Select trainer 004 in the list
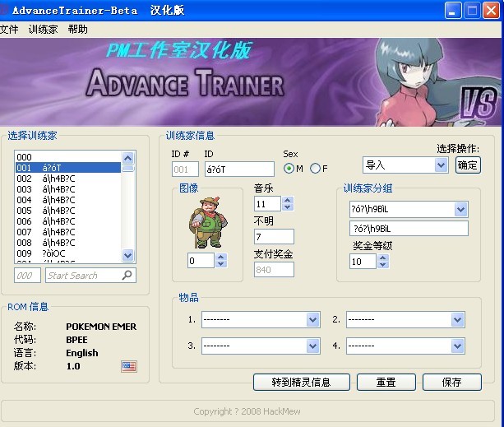 pyautogui.click(x=68, y=200)
